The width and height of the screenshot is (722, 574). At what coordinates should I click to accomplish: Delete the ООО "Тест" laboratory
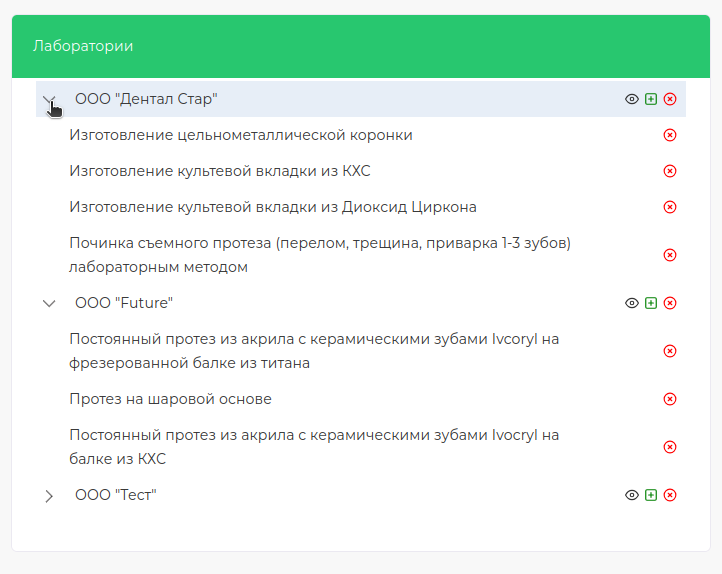point(670,495)
